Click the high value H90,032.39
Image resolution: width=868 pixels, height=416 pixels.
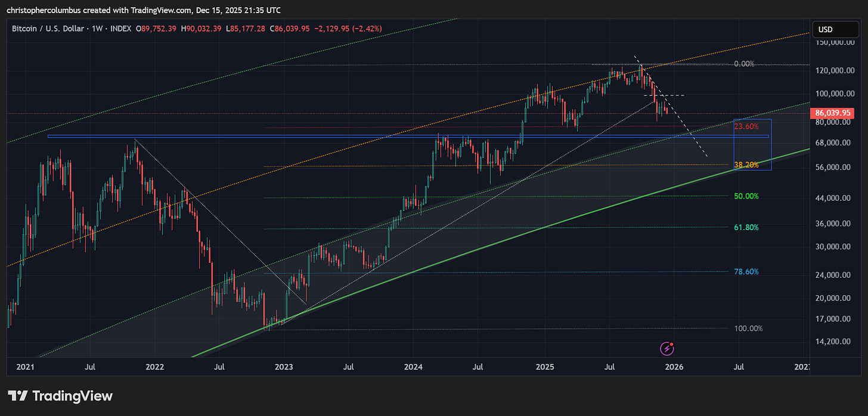pyautogui.click(x=201, y=29)
